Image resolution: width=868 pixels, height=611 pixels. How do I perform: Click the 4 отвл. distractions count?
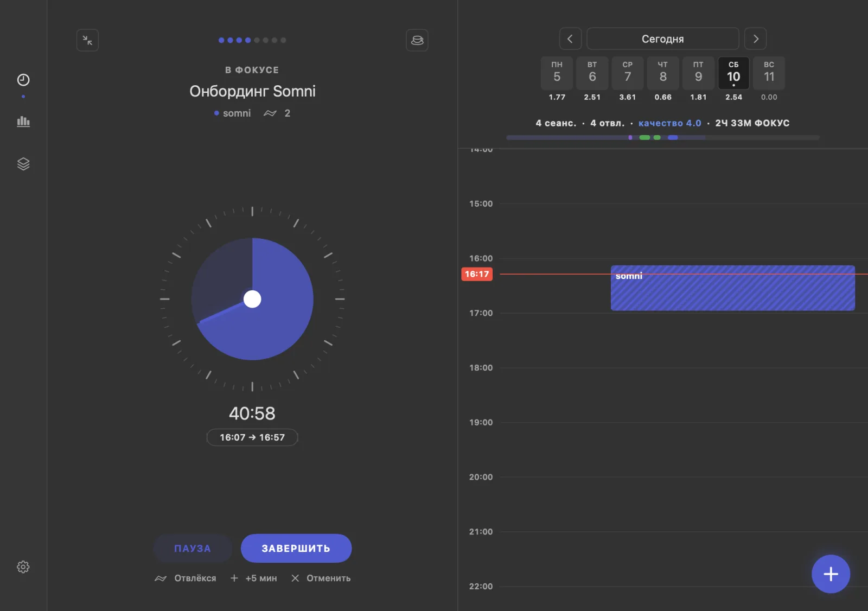point(608,123)
